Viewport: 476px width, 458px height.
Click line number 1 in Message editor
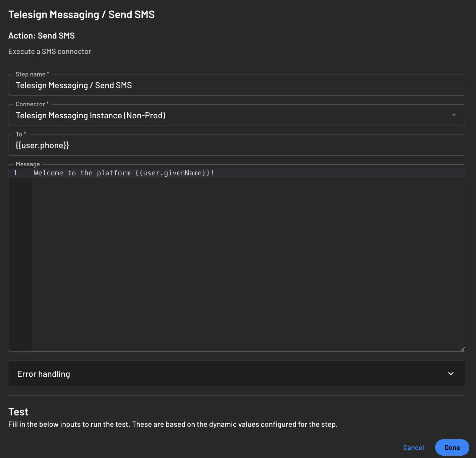15,173
